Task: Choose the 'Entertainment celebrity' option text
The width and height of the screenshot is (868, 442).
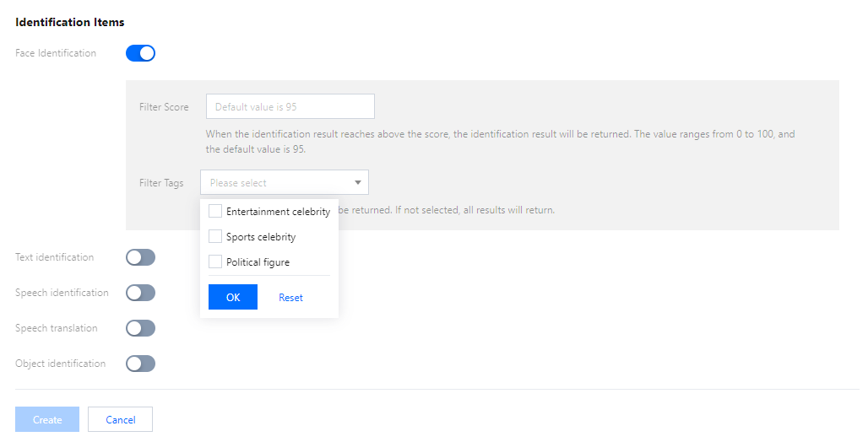Action: 278,212
